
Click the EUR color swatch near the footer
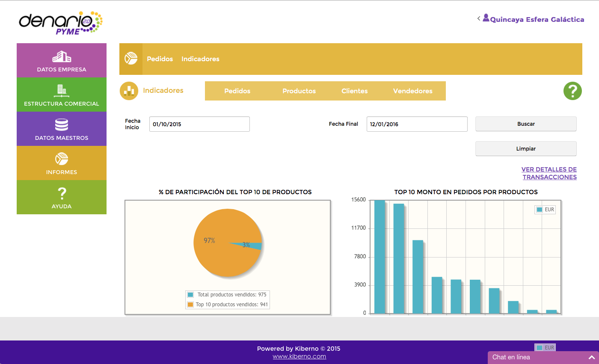pos(540,347)
